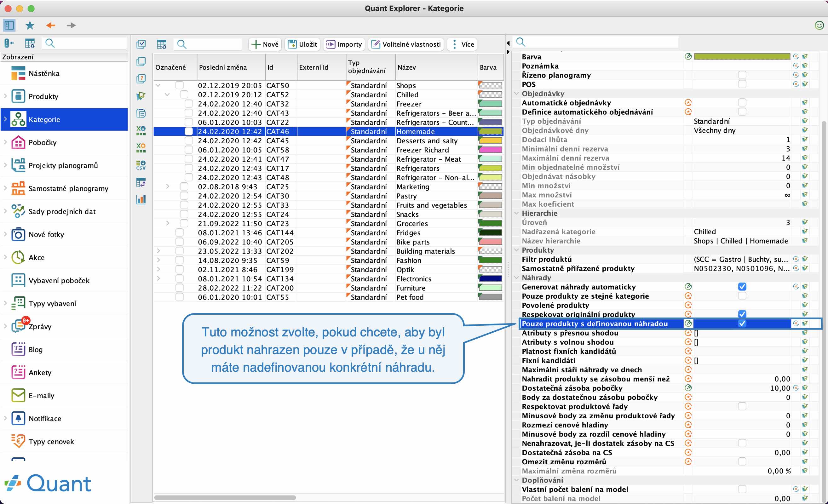Click the Freezer Richard pink color swatch
This screenshot has height=504, width=828.
(490, 150)
